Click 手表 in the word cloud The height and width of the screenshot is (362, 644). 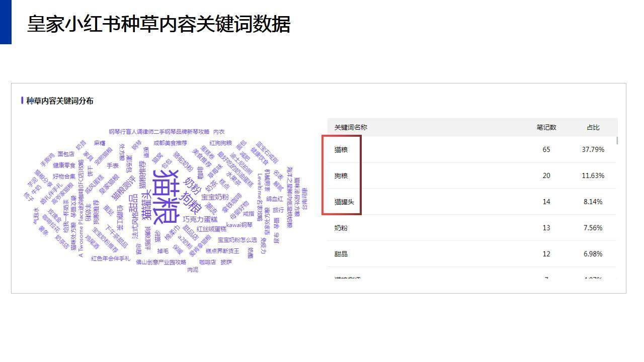113,165
